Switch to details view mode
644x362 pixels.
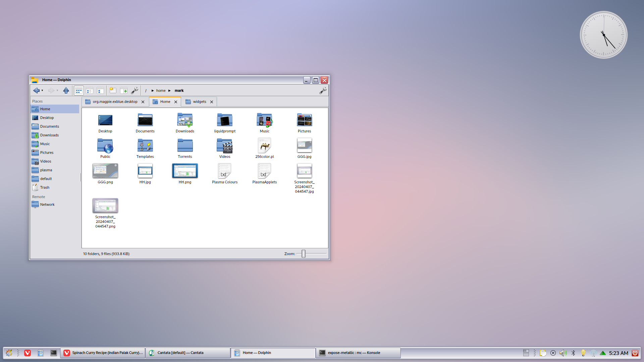pos(100,90)
